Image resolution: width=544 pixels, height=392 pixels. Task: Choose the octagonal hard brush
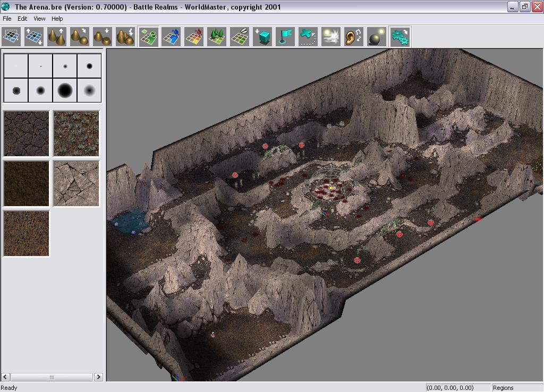[16, 90]
